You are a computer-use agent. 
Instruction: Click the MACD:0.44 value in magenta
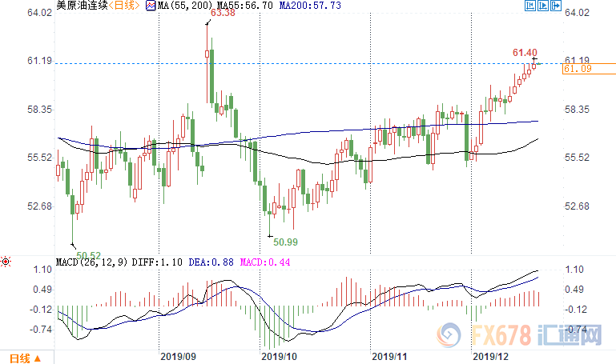[x=265, y=262]
